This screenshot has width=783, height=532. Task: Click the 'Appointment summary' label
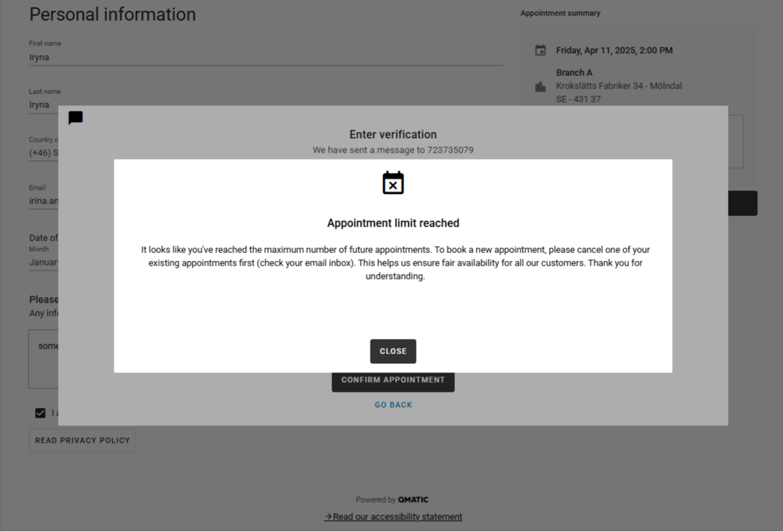(x=560, y=13)
